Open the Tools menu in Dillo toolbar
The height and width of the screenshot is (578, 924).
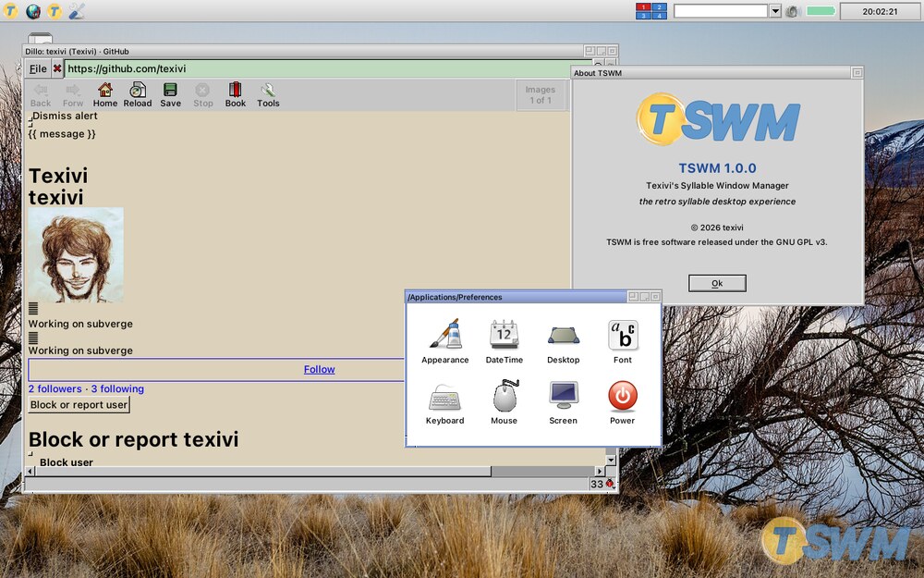click(x=268, y=95)
